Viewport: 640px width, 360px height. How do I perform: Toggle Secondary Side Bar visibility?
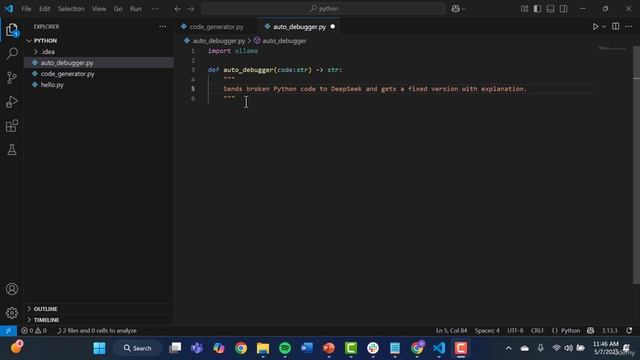pos(563,9)
